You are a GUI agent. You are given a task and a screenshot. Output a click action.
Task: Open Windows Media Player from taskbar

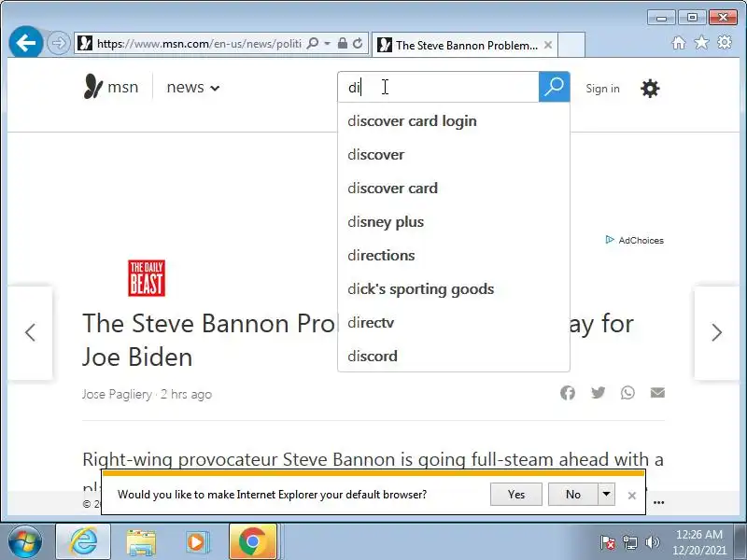click(196, 542)
